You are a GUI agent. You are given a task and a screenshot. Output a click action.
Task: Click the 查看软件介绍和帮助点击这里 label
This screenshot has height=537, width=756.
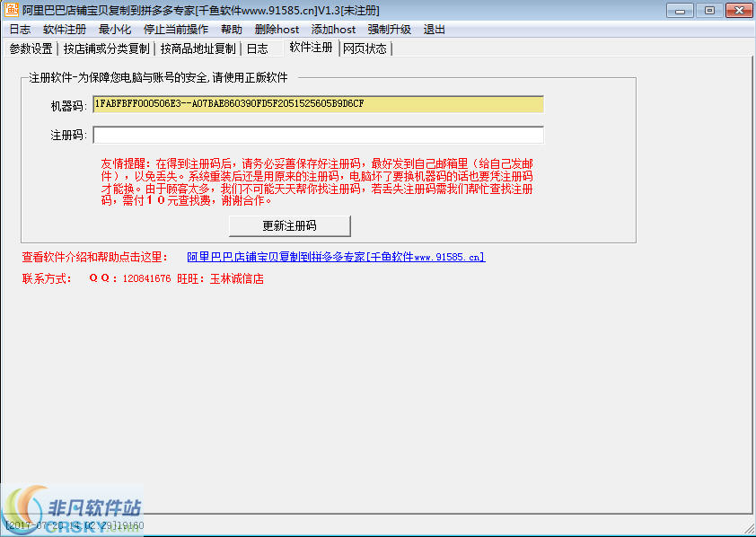[95, 257]
